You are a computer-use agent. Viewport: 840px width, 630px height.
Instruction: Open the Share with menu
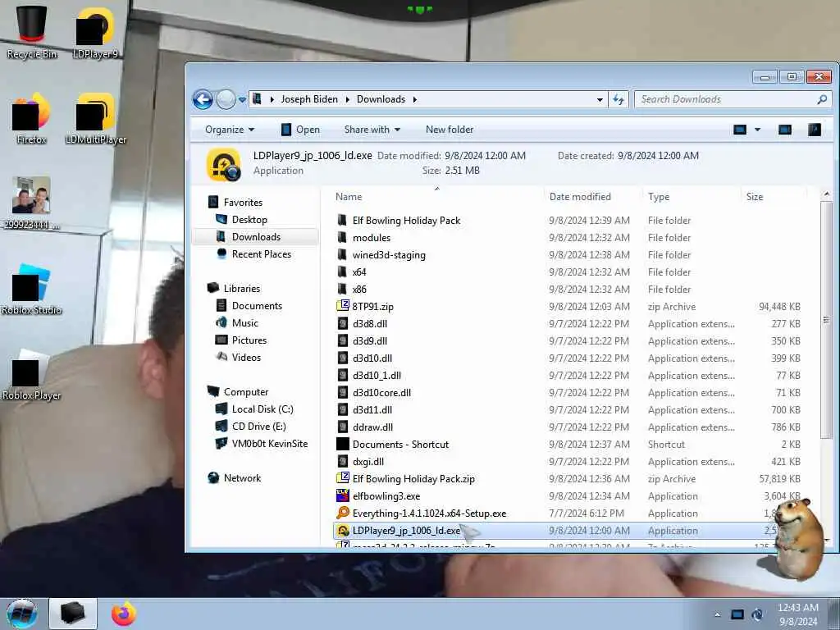pos(372,130)
